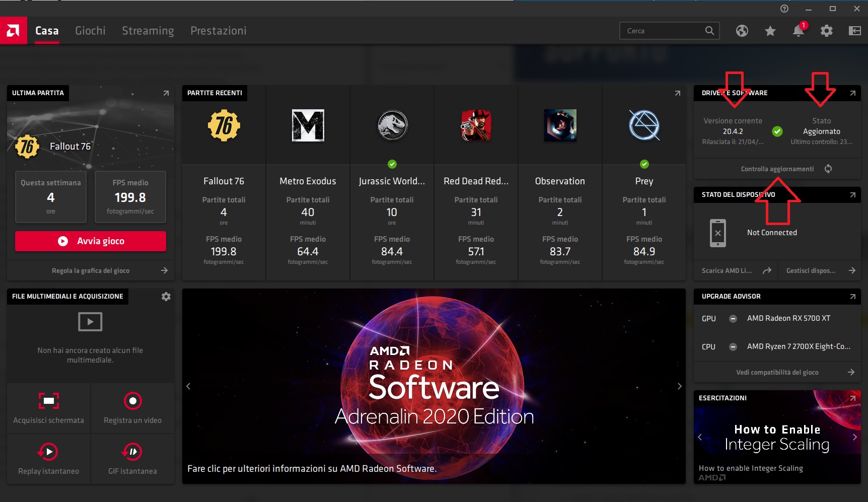Show previous banner slide

(x=188, y=386)
